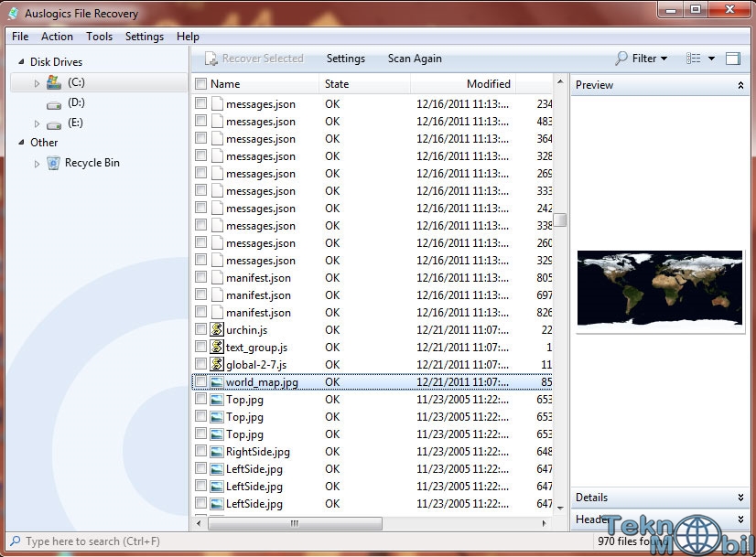Check the first messages.json checkbox

[x=200, y=103]
